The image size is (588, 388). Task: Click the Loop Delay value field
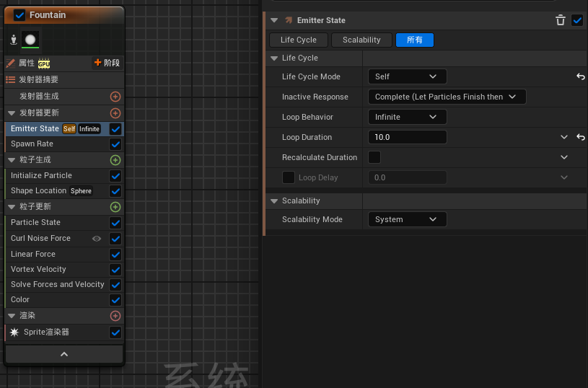pos(407,177)
